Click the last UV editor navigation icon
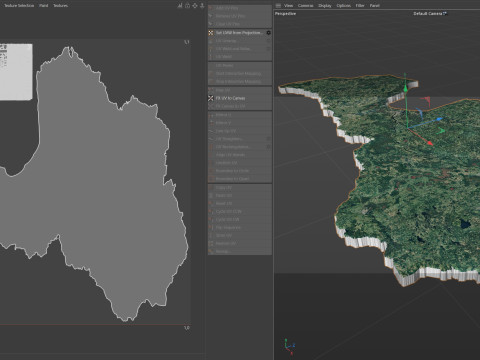Image resolution: width=480 pixels, height=360 pixels. click(x=202, y=5)
